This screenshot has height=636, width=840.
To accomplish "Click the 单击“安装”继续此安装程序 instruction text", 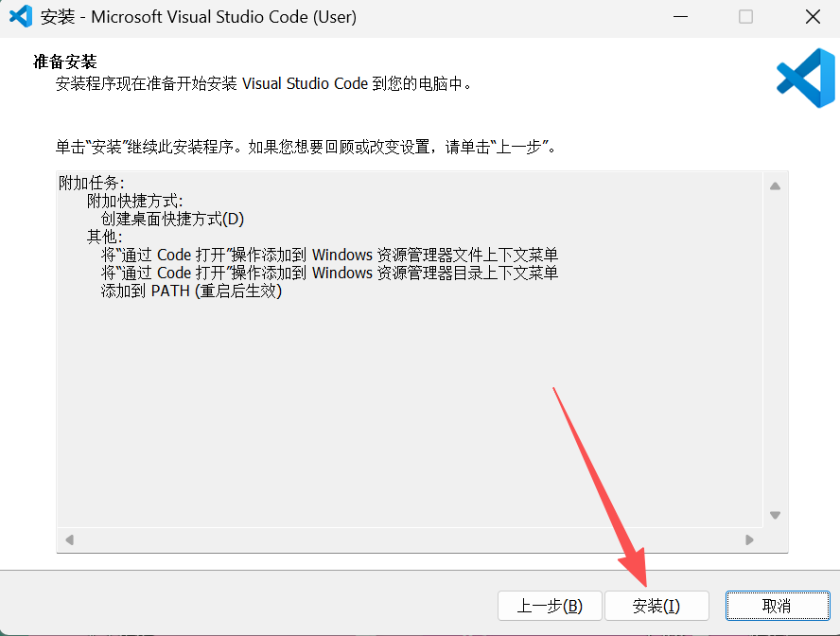I will 306,147.
